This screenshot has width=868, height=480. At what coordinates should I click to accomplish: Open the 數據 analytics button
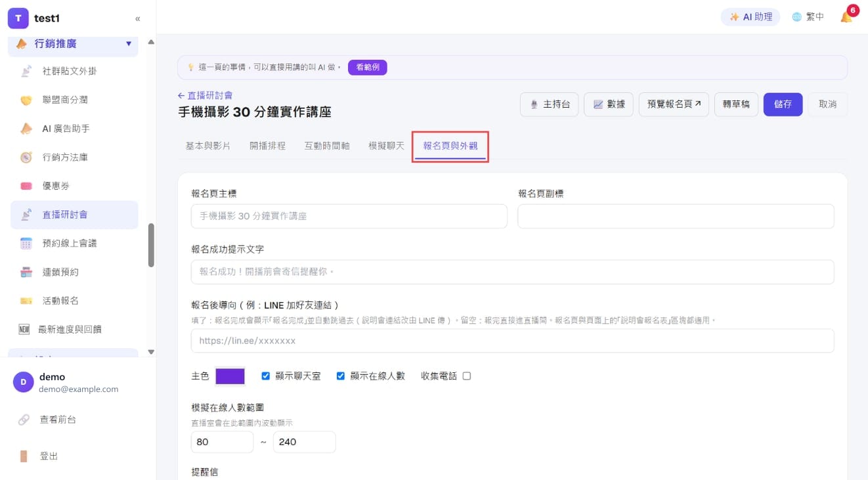(609, 104)
